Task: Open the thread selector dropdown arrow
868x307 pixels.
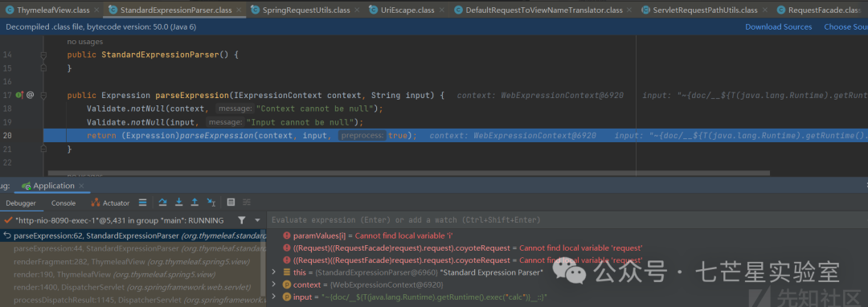Action: (x=257, y=220)
